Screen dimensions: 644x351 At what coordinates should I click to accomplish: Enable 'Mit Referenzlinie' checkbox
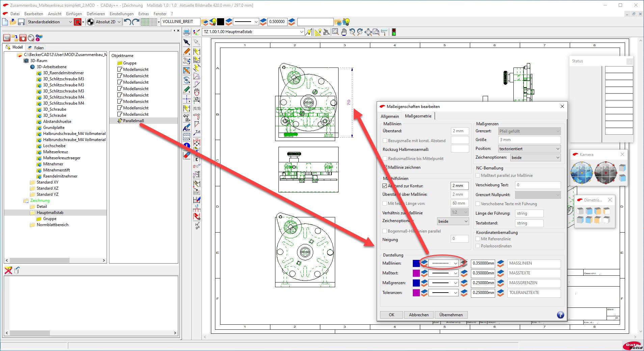pyautogui.click(x=478, y=239)
